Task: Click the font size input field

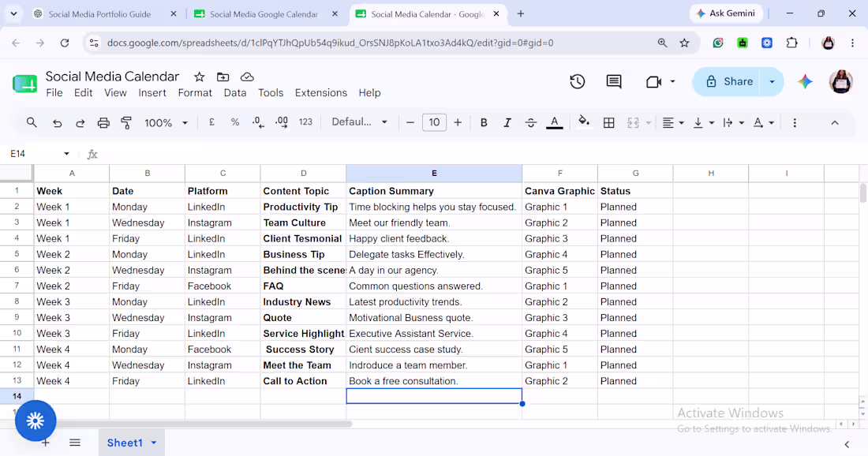Action: [434, 122]
